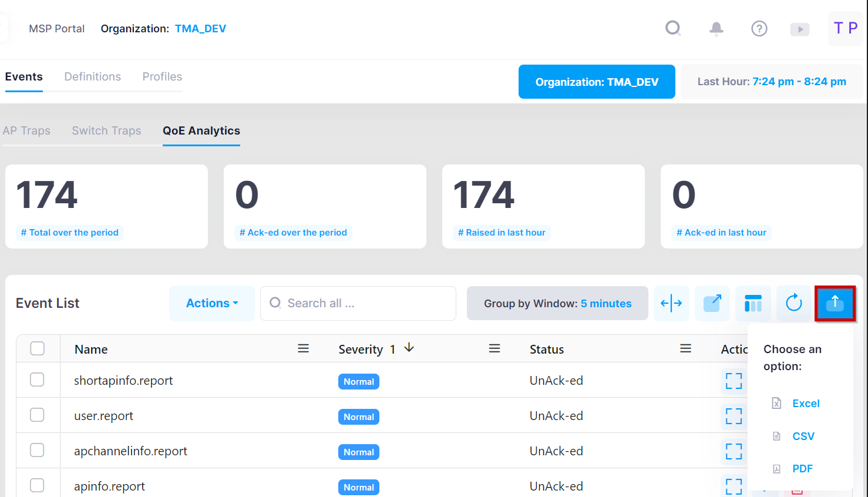Click the Search all input field

tap(364, 303)
